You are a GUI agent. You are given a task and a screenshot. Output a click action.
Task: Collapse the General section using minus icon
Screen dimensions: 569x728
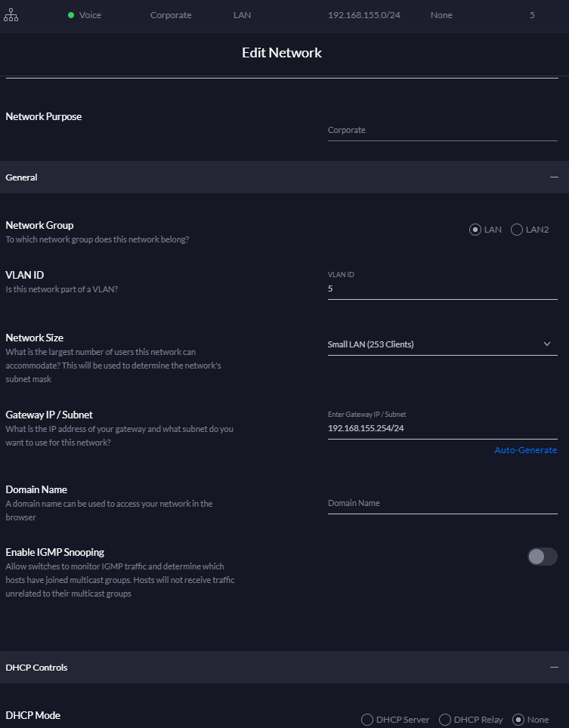point(554,177)
